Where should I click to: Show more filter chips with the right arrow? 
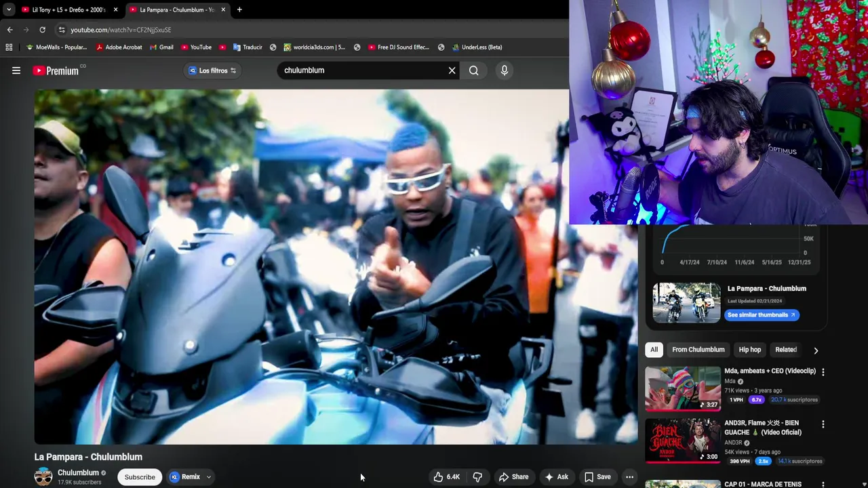[x=816, y=350]
